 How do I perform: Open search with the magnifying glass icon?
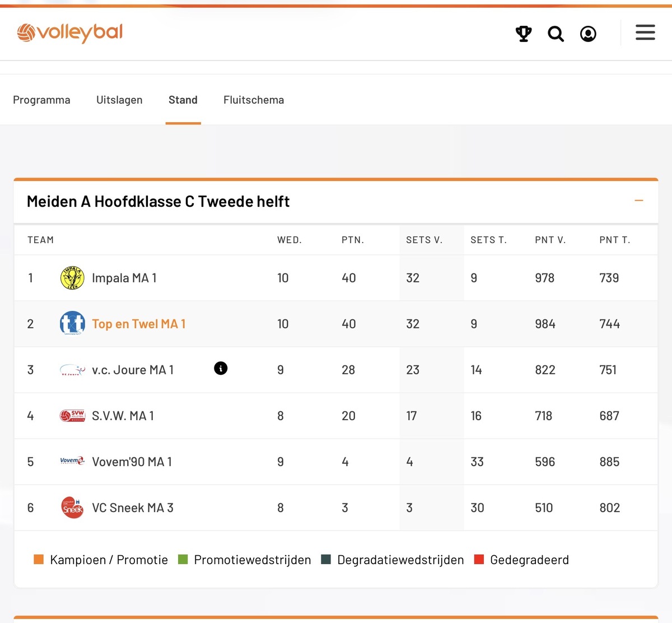(556, 34)
